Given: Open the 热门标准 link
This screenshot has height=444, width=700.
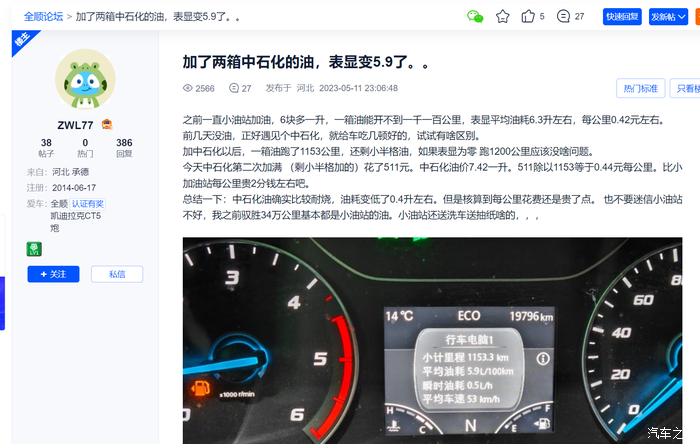Looking at the screenshot, I should pyautogui.click(x=641, y=88).
